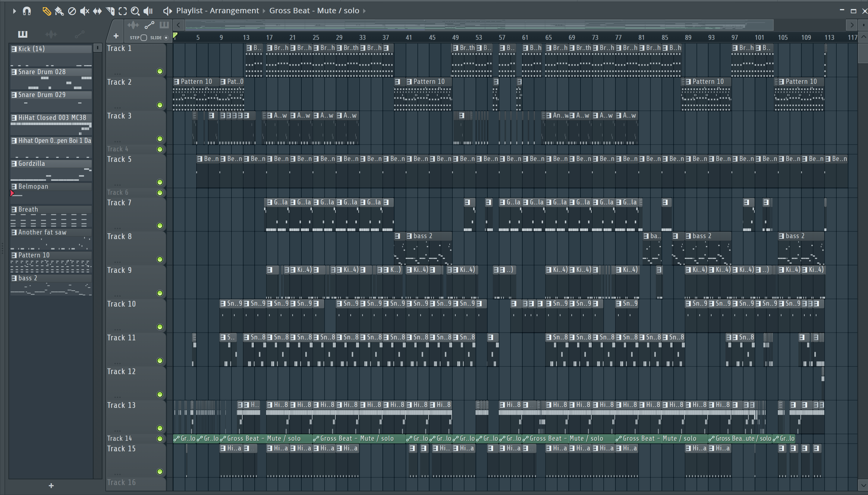Mute Track 5 with its green light
Image resolution: width=868 pixels, height=495 pixels.
pos(160,182)
